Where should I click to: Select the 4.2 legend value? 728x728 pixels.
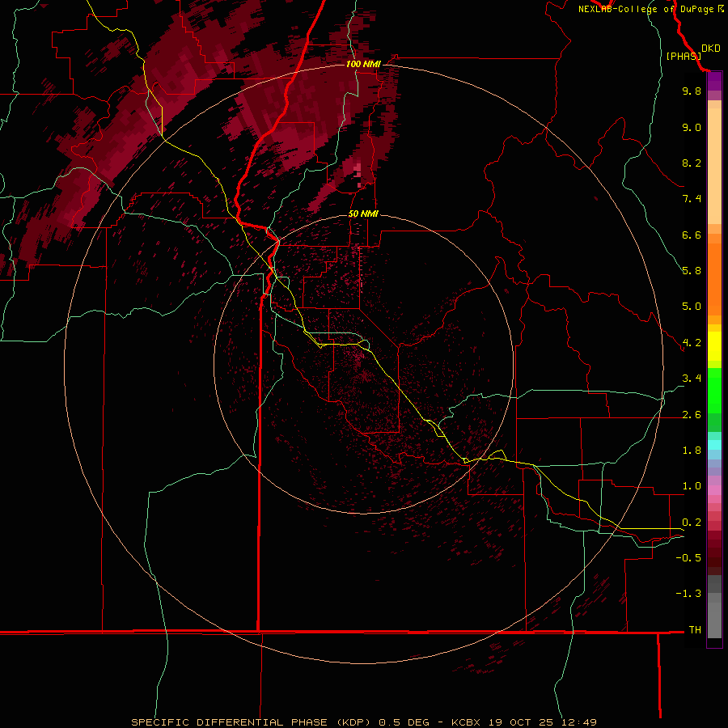692,343
